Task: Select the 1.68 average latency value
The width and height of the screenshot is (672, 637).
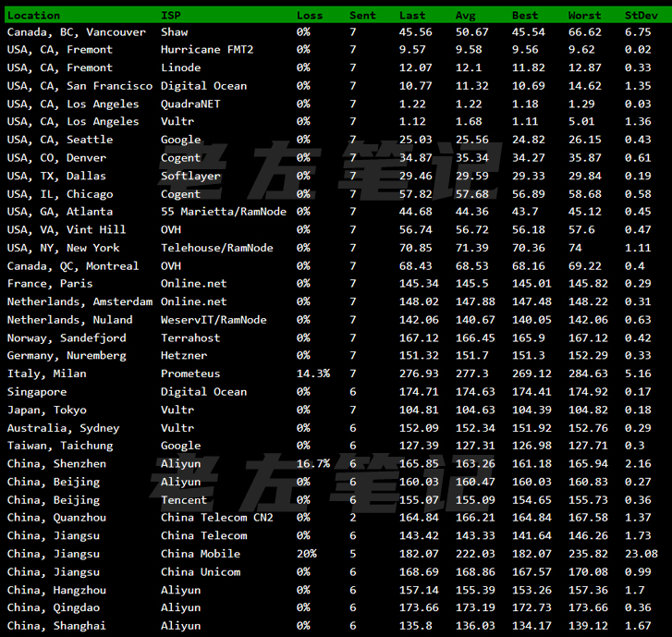Action: coord(469,122)
